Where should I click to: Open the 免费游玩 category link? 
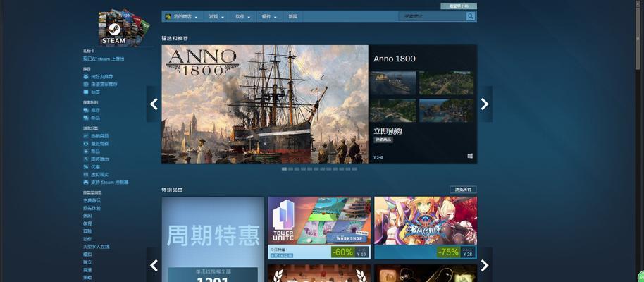pyautogui.click(x=92, y=200)
